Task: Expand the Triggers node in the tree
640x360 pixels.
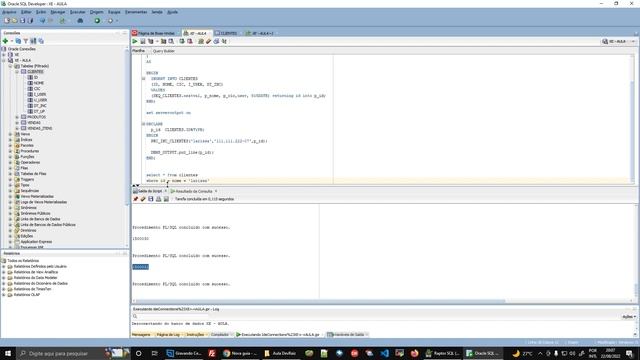Action: tap(11, 179)
